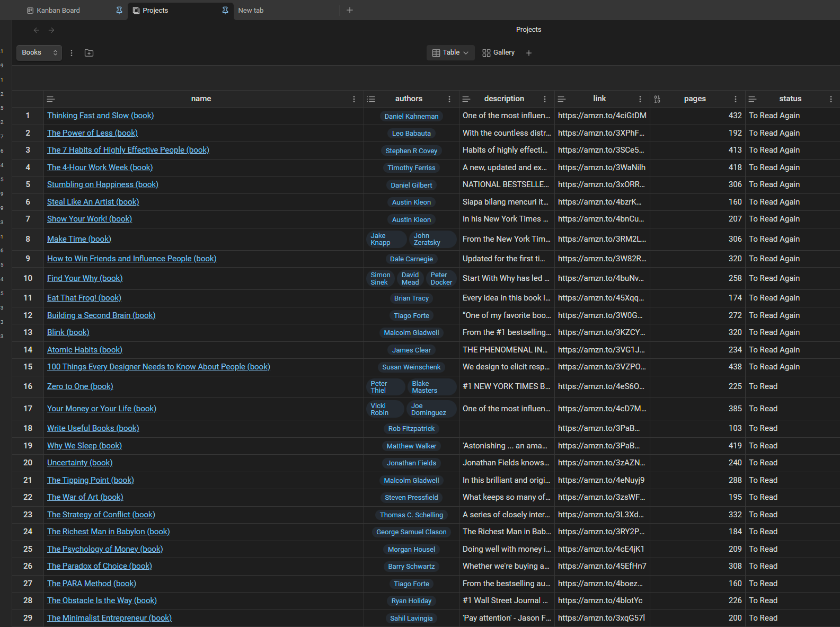Click list type icon in authors column header
Screen dimensions: 840x627
pos(372,99)
